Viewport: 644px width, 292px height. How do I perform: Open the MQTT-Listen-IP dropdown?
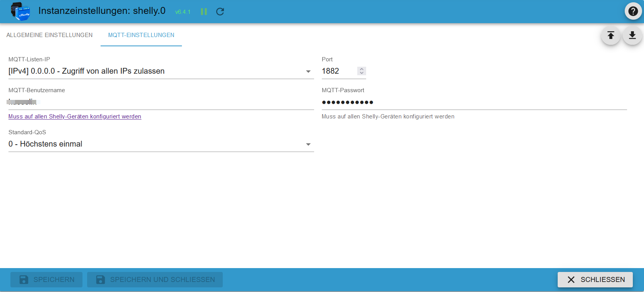[161, 71]
